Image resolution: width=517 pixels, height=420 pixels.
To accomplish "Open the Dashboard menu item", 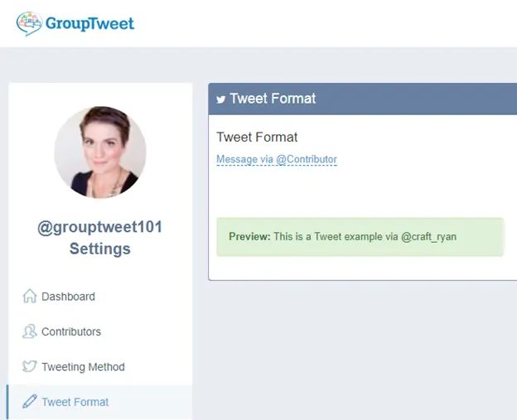I will pyautogui.click(x=68, y=297).
